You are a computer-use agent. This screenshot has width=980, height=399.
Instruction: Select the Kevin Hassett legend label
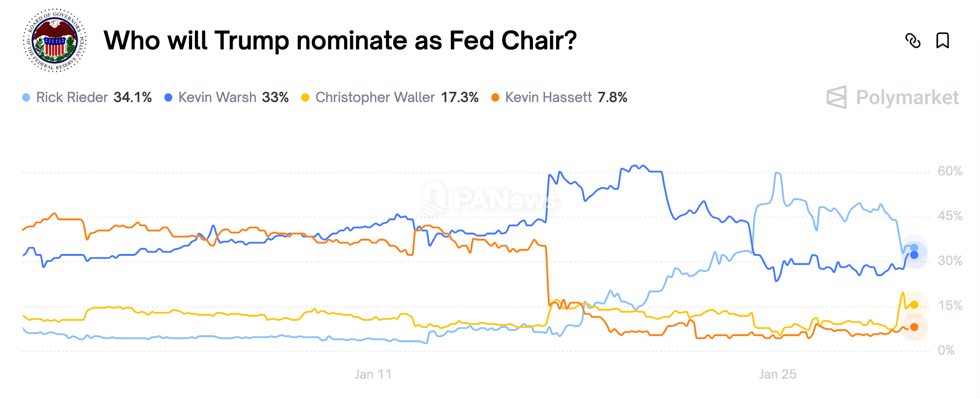click(x=549, y=97)
